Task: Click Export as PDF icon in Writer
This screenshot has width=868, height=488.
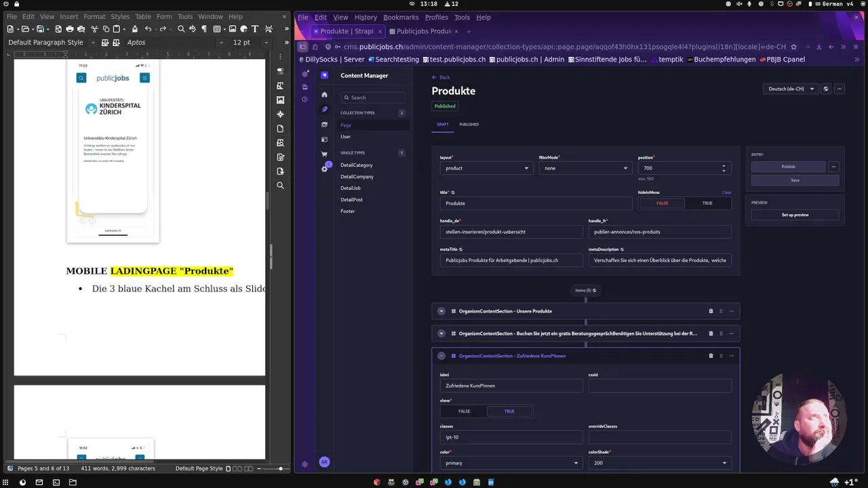Action: pyautogui.click(x=58, y=29)
